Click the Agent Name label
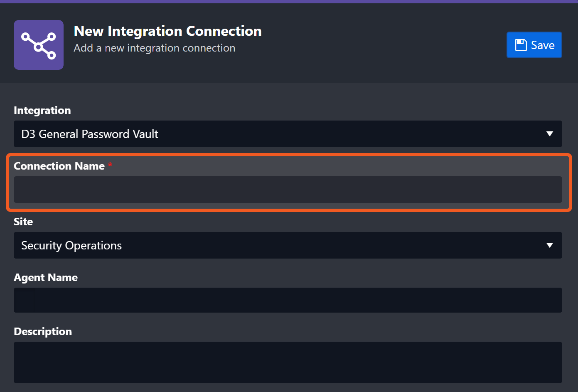 (46, 277)
